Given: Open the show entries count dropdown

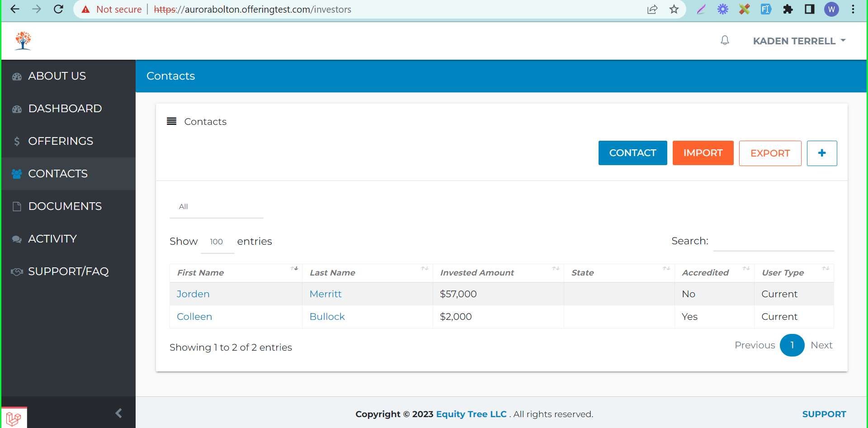Looking at the screenshot, I should click(217, 242).
